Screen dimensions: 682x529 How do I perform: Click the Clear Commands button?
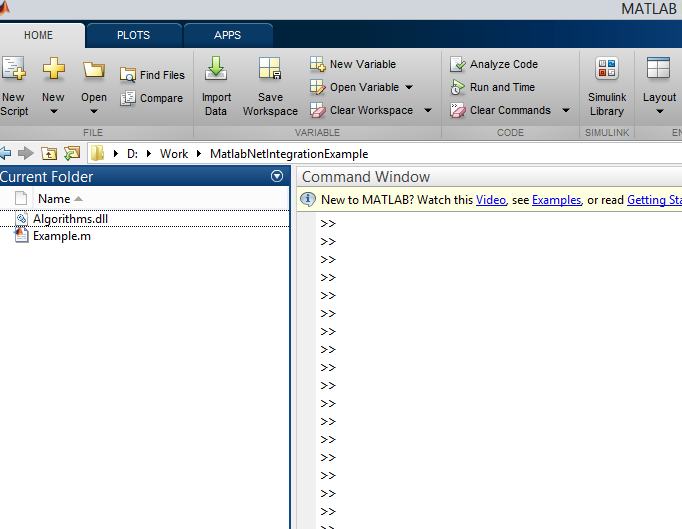coord(500,110)
